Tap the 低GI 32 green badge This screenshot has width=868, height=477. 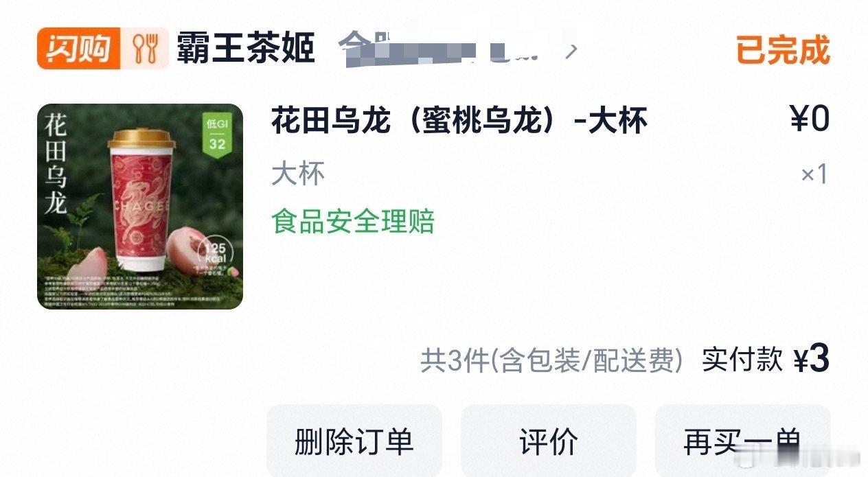(217, 134)
